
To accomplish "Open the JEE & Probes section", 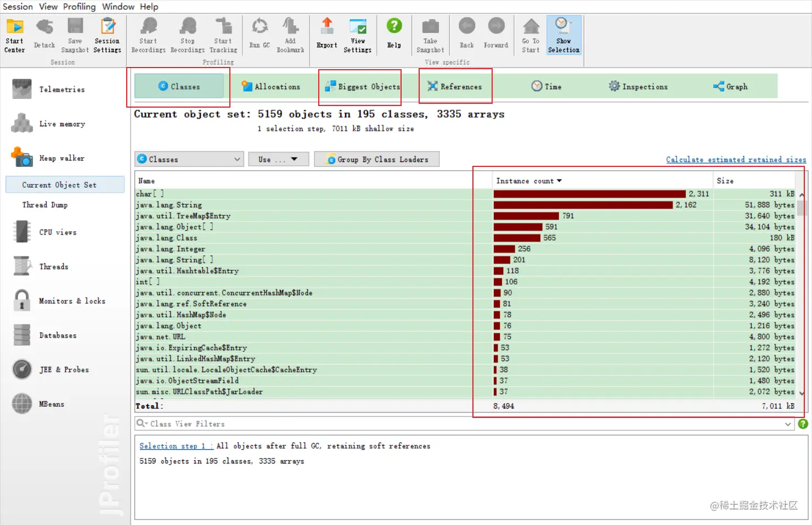I will click(x=62, y=370).
